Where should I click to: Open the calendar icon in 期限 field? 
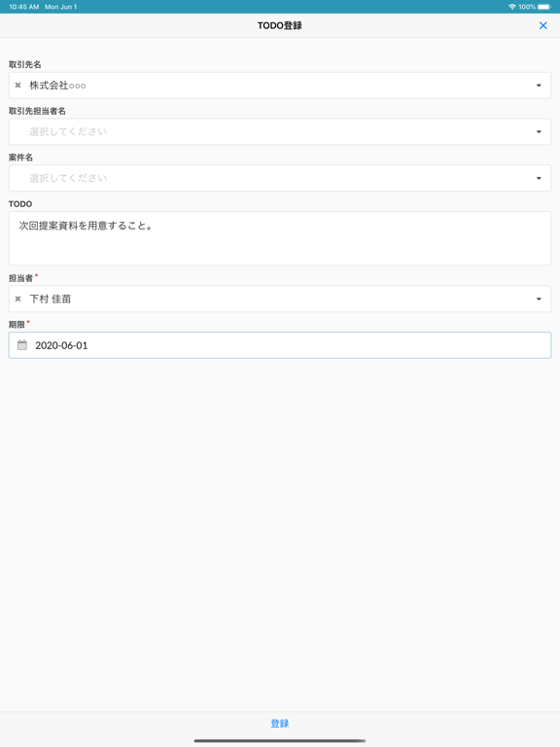[22, 345]
